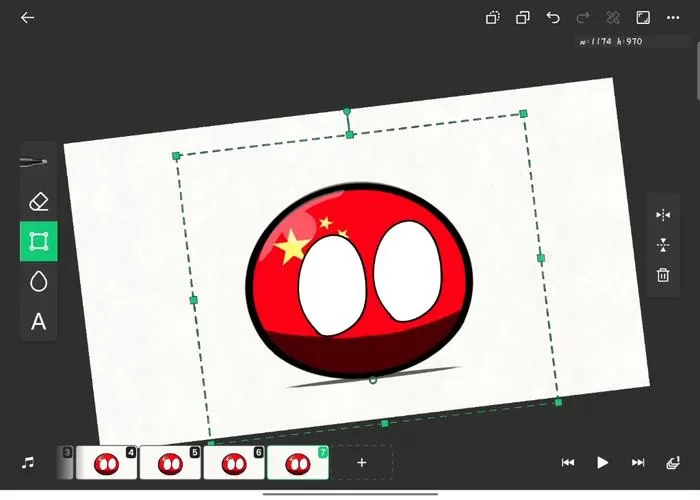The image size is (700, 500).
Task: Click the crossed ruler icon in top toolbar
Action: (x=613, y=18)
